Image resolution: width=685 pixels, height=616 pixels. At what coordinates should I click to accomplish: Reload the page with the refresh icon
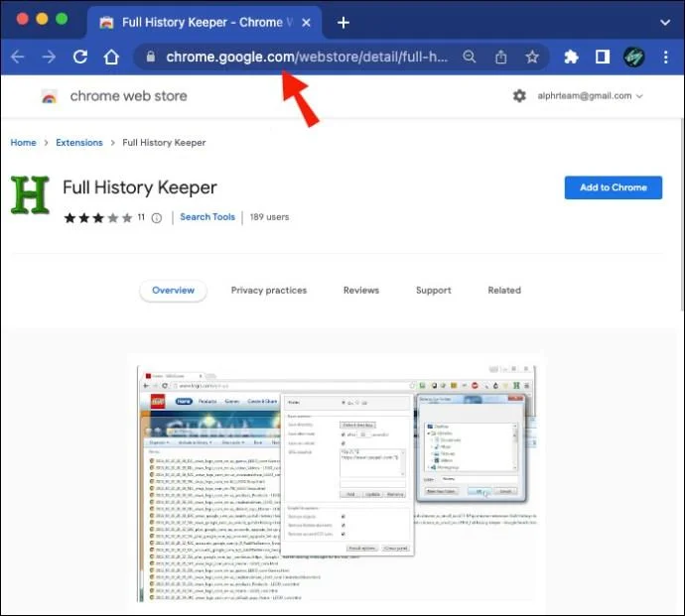click(80, 57)
